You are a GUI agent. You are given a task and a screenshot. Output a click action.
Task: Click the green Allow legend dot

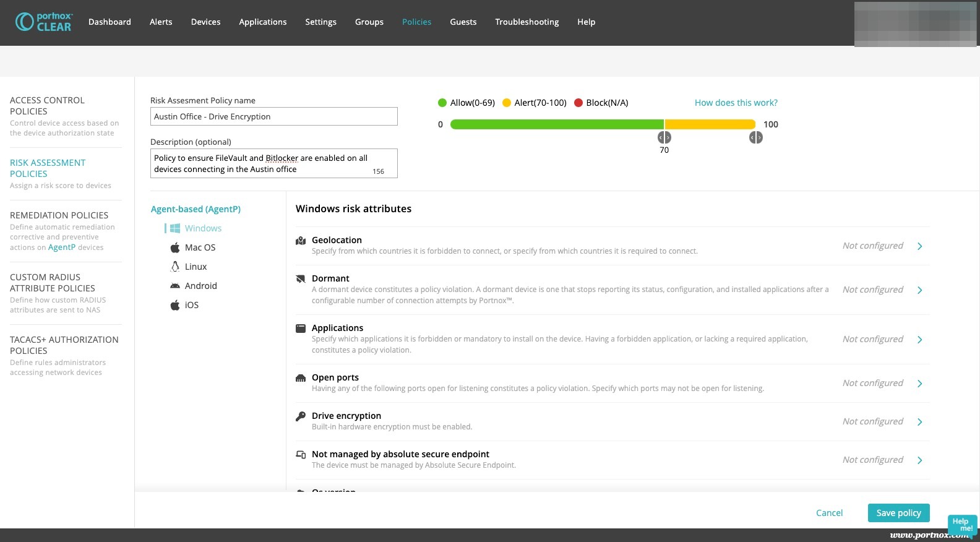[442, 103]
